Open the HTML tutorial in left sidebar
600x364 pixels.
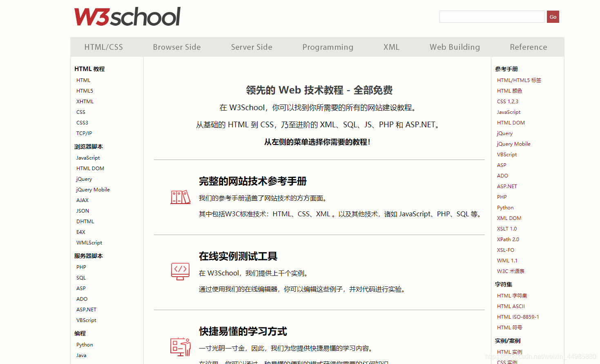(x=83, y=80)
